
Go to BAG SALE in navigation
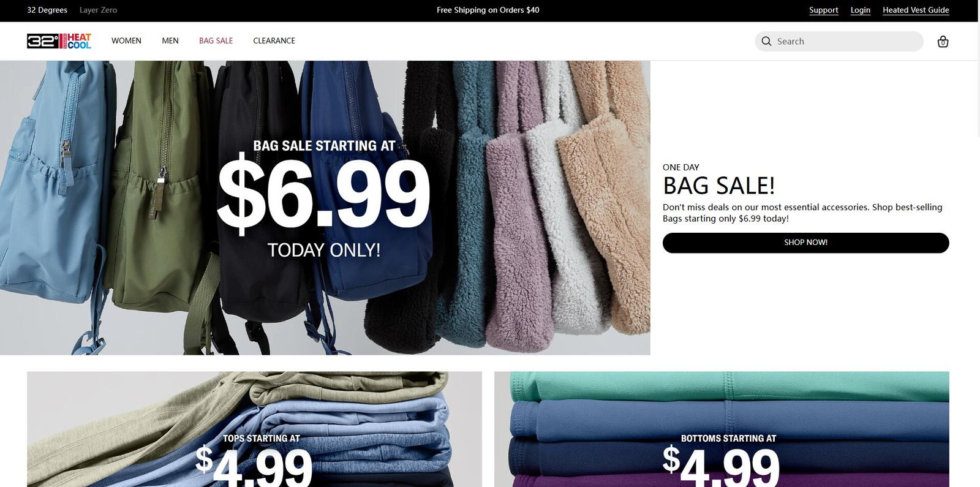tap(216, 41)
